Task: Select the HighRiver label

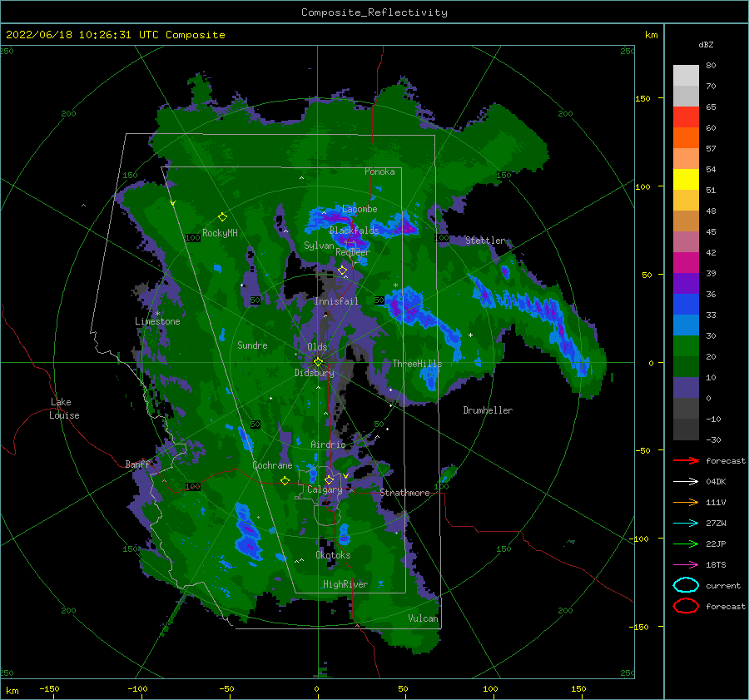Action: coord(345,584)
